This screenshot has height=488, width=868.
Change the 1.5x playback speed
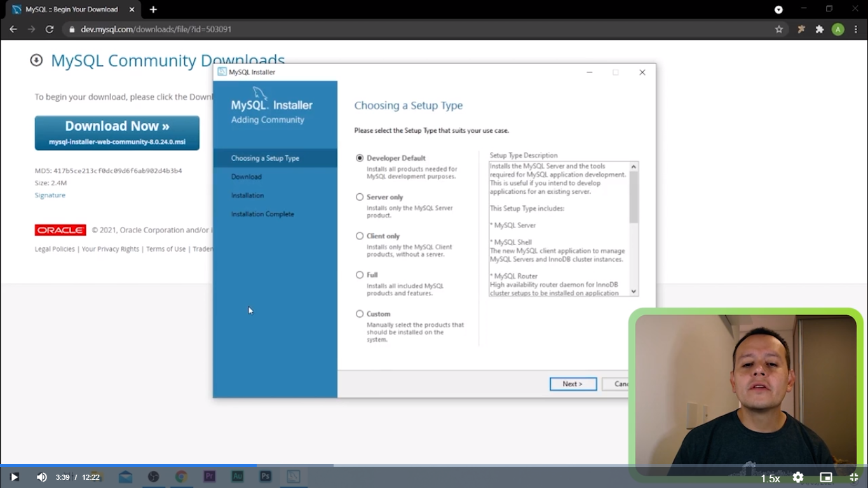tap(770, 478)
